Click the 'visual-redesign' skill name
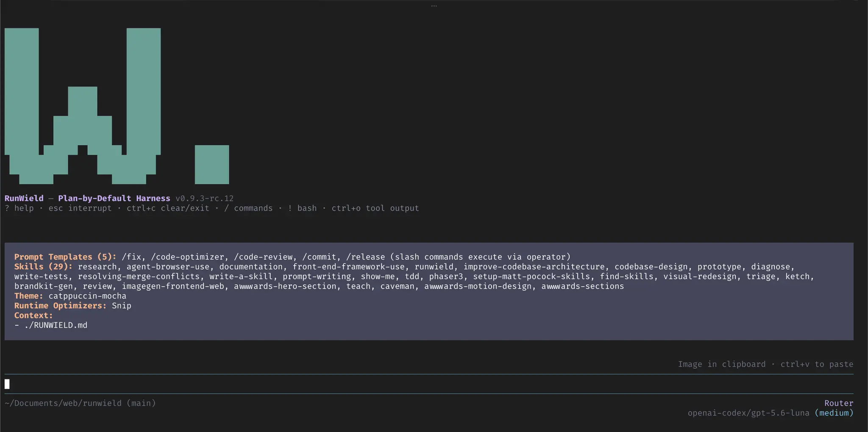Image resolution: width=868 pixels, height=432 pixels. click(x=700, y=276)
